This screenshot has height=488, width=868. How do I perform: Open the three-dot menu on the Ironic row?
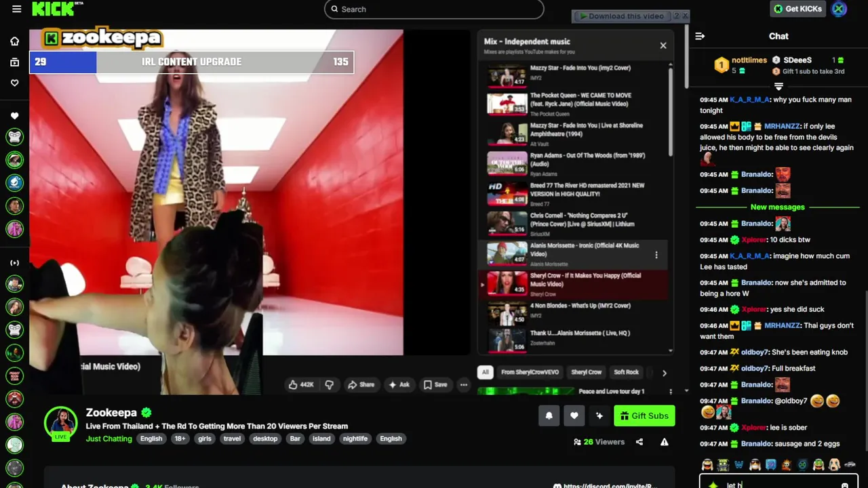point(656,255)
